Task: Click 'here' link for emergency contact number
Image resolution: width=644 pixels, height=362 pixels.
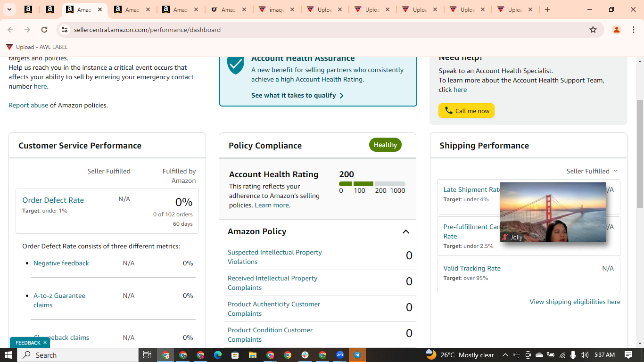Action: (x=40, y=86)
